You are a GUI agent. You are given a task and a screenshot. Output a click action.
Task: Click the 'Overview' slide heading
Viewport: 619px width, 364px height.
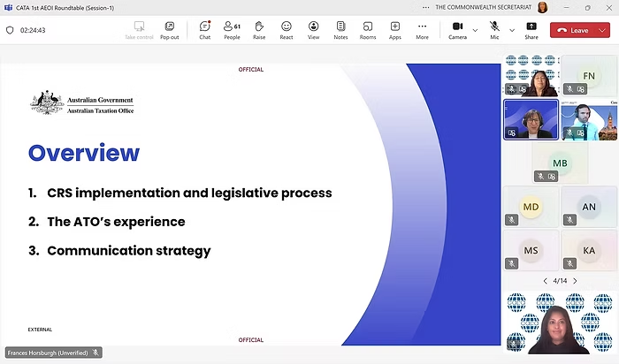click(84, 153)
